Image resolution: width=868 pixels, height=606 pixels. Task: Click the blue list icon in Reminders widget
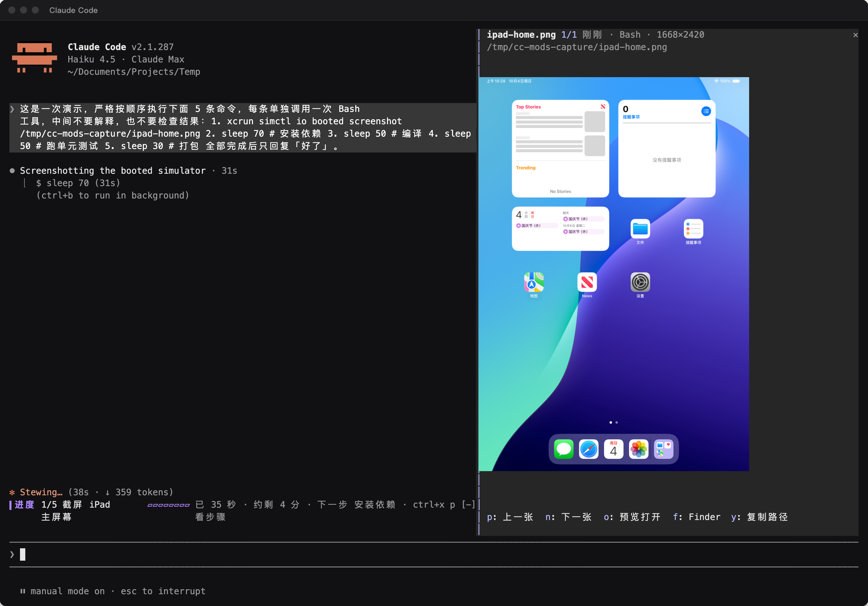[706, 111]
